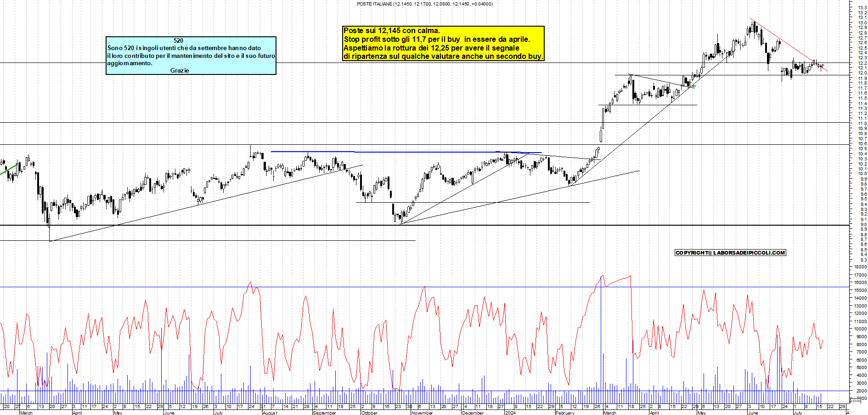Viewport: 868px width, 415px height.
Task: Click the line 'Poste sui 12,145 con calma.'
Action: pyautogui.click(x=392, y=31)
